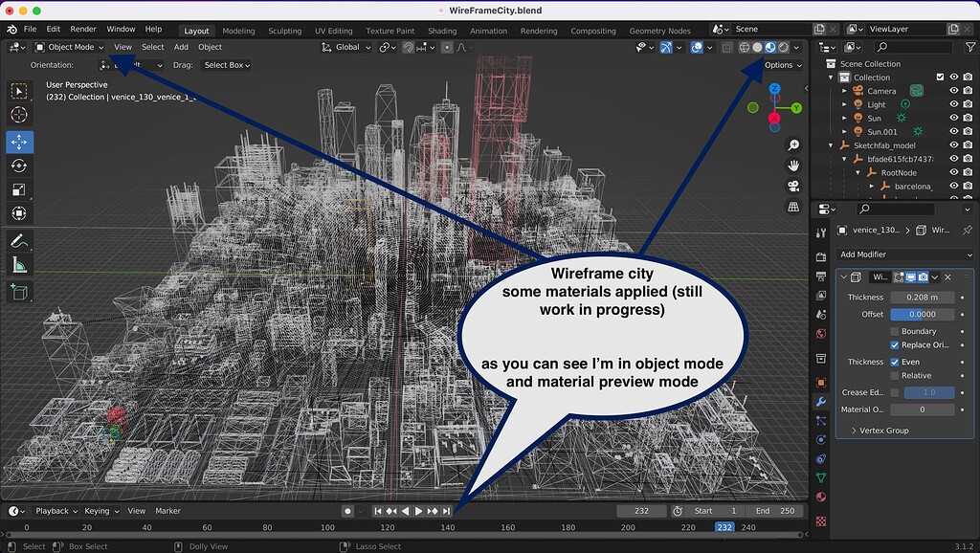Select the Move tool in the toolbar
Image resolution: width=980 pixels, height=553 pixels.
(19, 140)
